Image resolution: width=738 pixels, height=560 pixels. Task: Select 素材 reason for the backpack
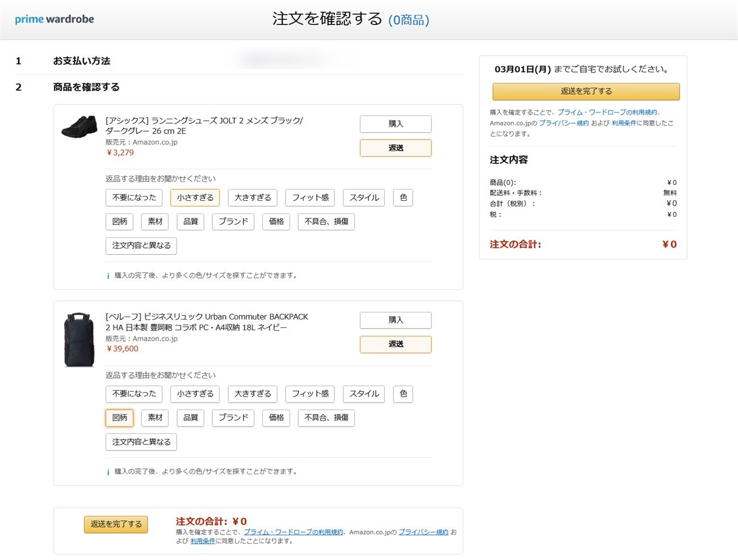tap(155, 418)
